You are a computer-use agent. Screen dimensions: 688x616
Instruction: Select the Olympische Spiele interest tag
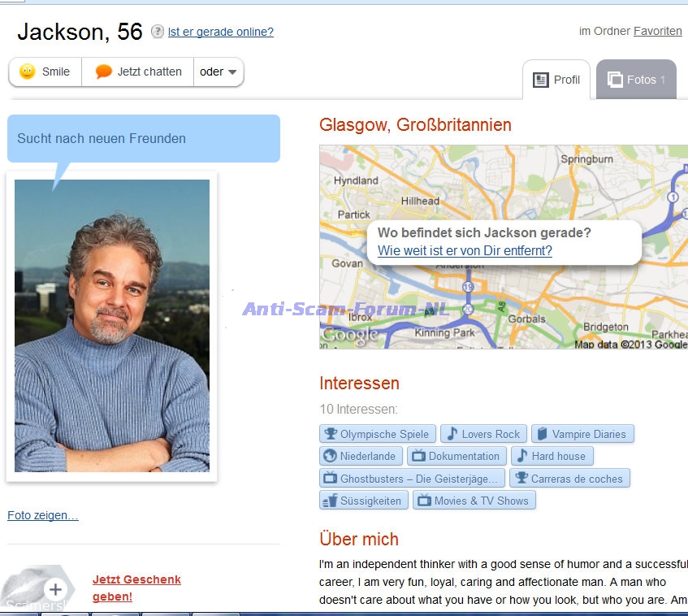pyautogui.click(x=377, y=434)
